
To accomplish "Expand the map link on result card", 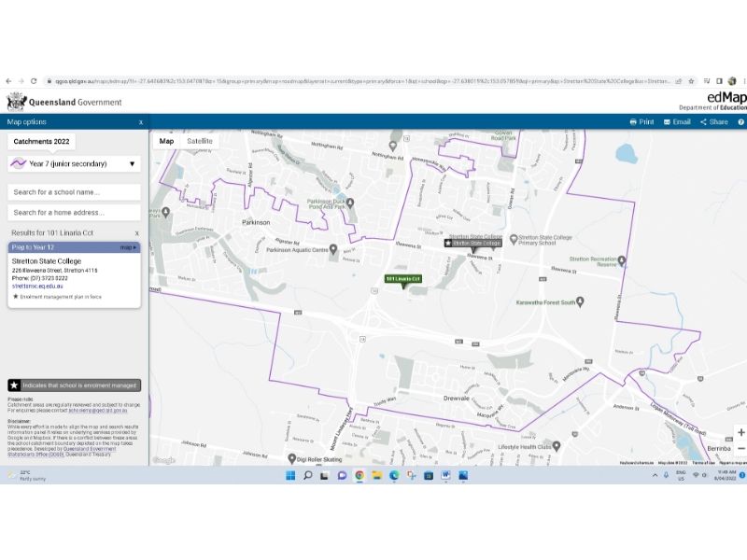I will tap(128, 247).
